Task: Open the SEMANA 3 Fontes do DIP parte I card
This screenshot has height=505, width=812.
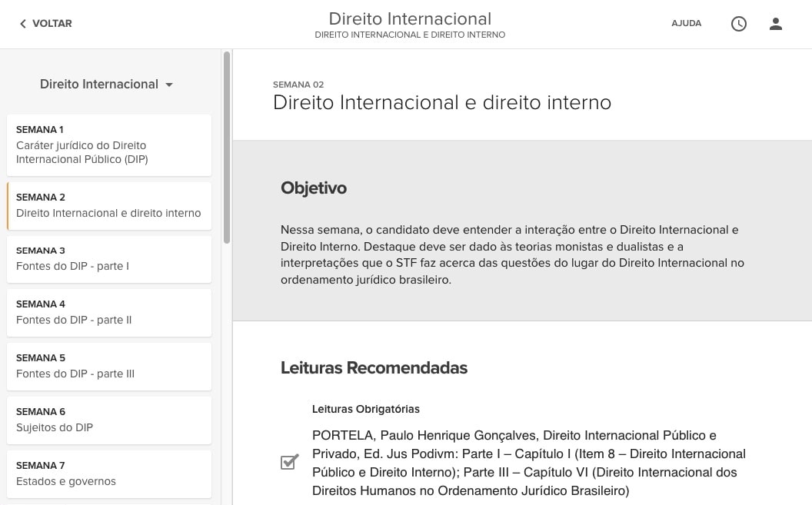Action: [x=109, y=259]
